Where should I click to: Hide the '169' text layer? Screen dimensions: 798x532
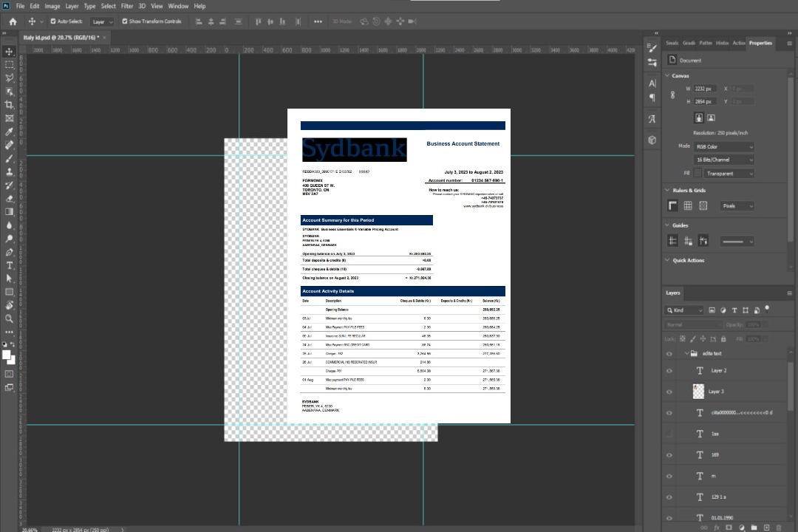pyautogui.click(x=669, y=455)
